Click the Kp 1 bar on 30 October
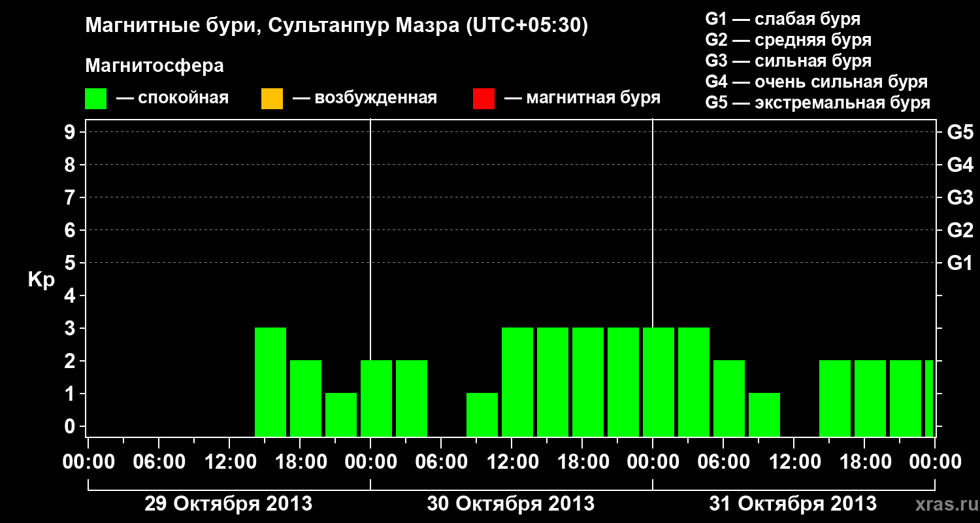Viewport: 980px width, 523px height. (482, 414)
